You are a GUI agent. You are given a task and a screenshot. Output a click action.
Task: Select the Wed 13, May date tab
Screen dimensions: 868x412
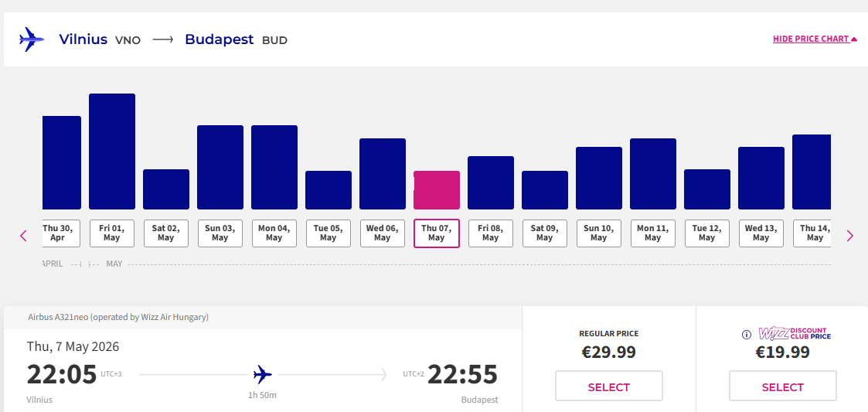click(x=761, y=233)
